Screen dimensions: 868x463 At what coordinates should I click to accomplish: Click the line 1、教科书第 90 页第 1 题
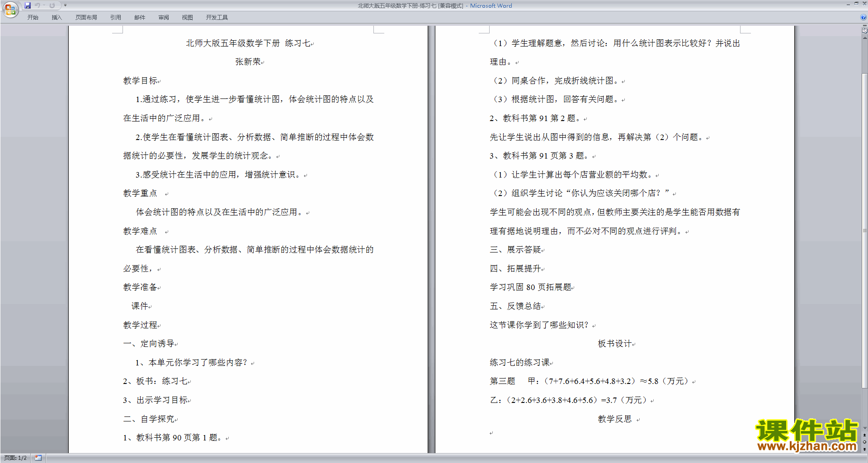[173, 438]
